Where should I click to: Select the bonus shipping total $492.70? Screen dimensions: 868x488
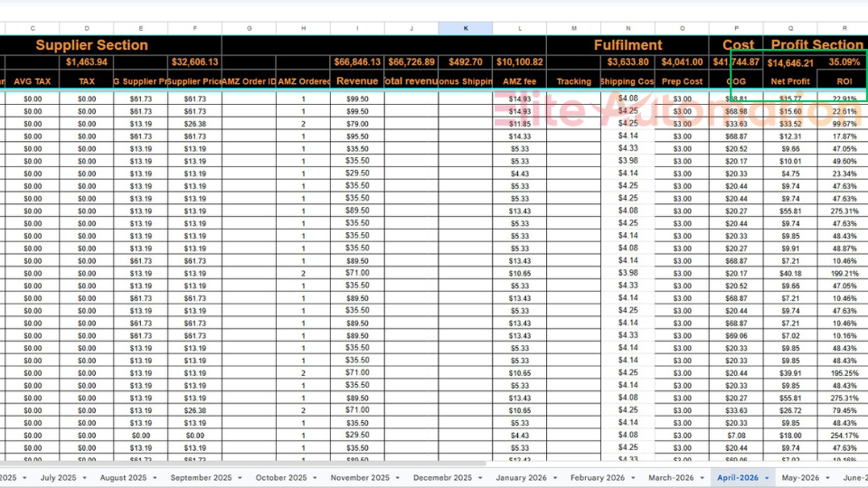tap(466, 62)
